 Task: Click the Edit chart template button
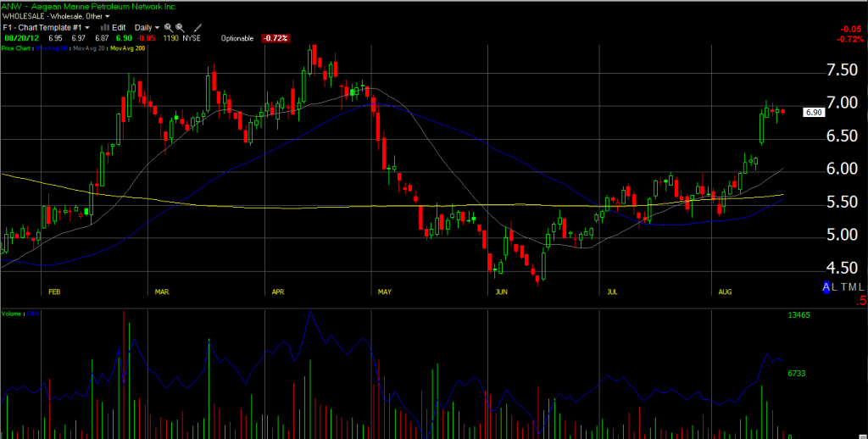pyautogui.click(x=120, y=27)
